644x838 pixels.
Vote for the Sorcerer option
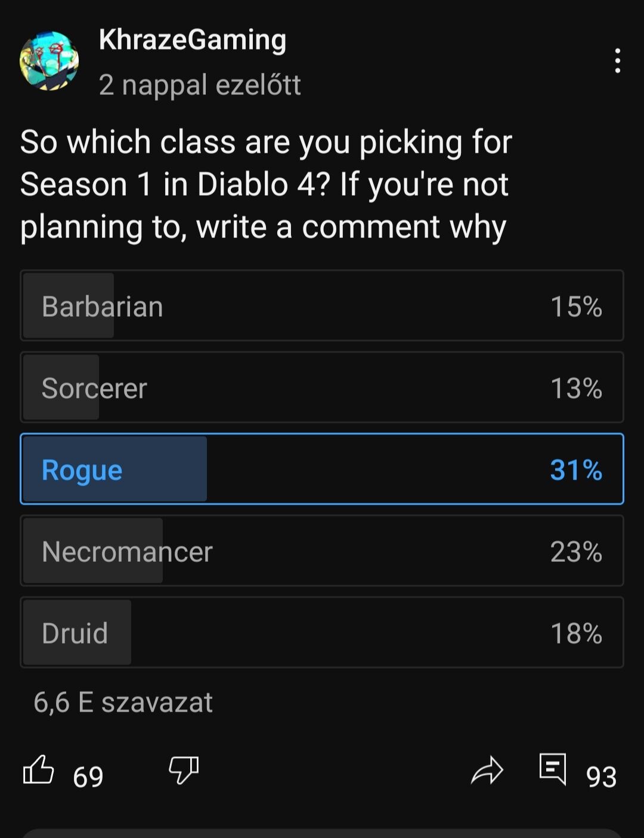322,388
